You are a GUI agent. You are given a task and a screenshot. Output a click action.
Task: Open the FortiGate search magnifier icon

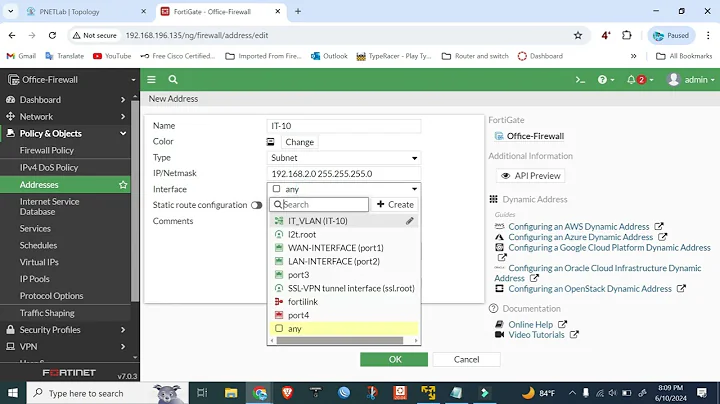[x=173, y=79]
